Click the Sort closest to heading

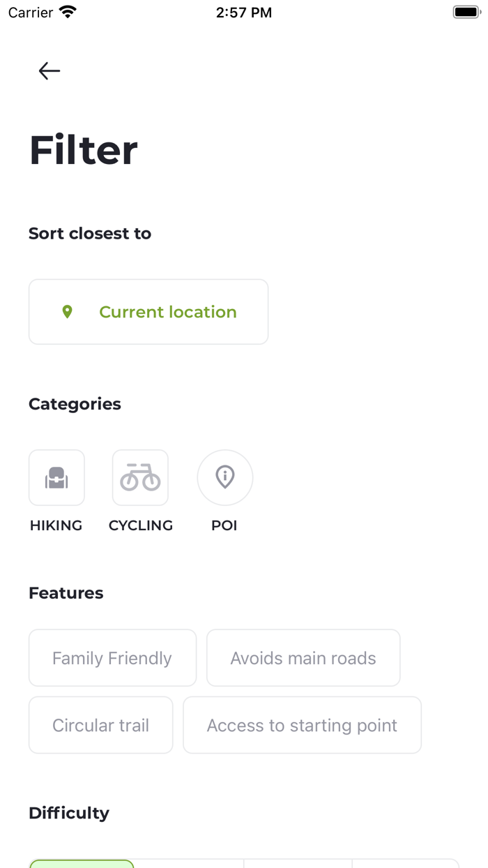[x=90, y=233]
